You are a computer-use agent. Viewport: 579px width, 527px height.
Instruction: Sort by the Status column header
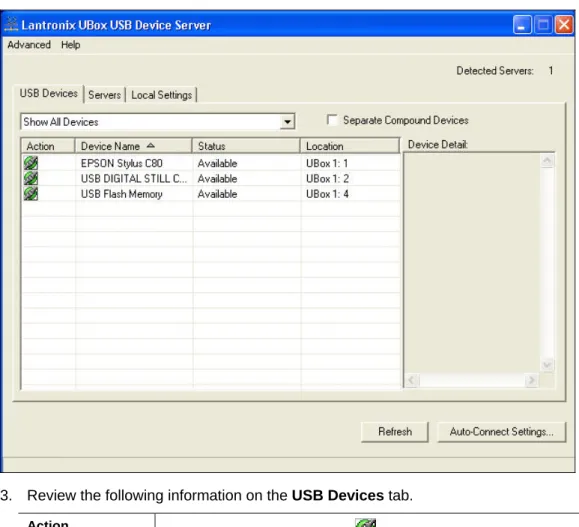246,146
